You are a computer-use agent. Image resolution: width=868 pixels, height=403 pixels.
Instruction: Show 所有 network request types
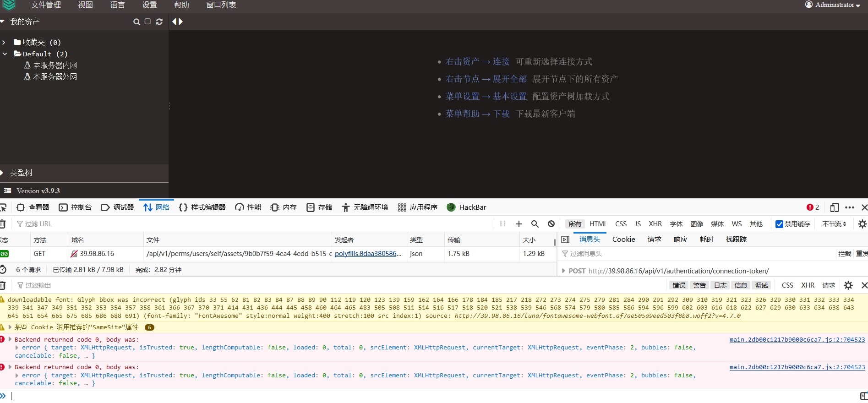[x=575, y=224]
